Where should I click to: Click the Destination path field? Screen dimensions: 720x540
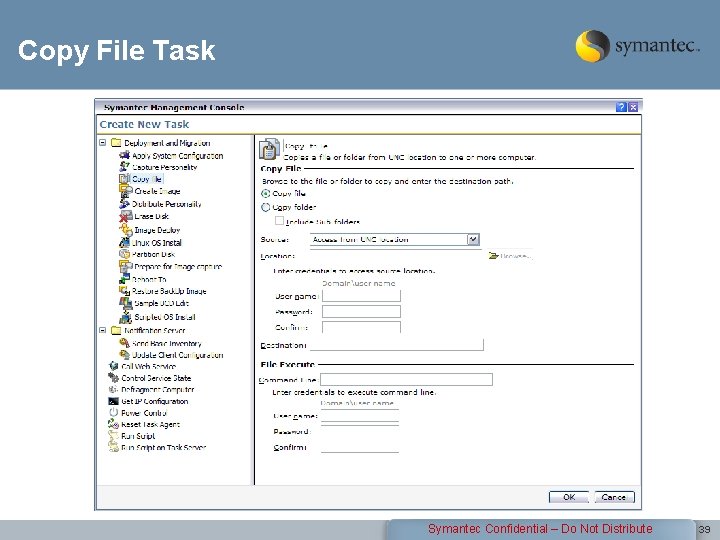pyautogui.click(x=397, y=344)
